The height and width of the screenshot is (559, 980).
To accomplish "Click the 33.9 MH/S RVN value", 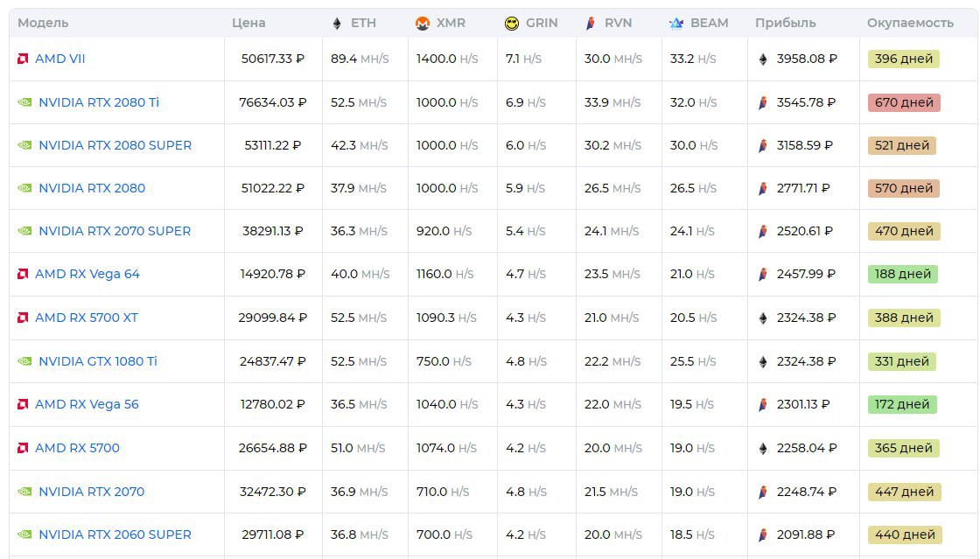I will coord(612,101).
